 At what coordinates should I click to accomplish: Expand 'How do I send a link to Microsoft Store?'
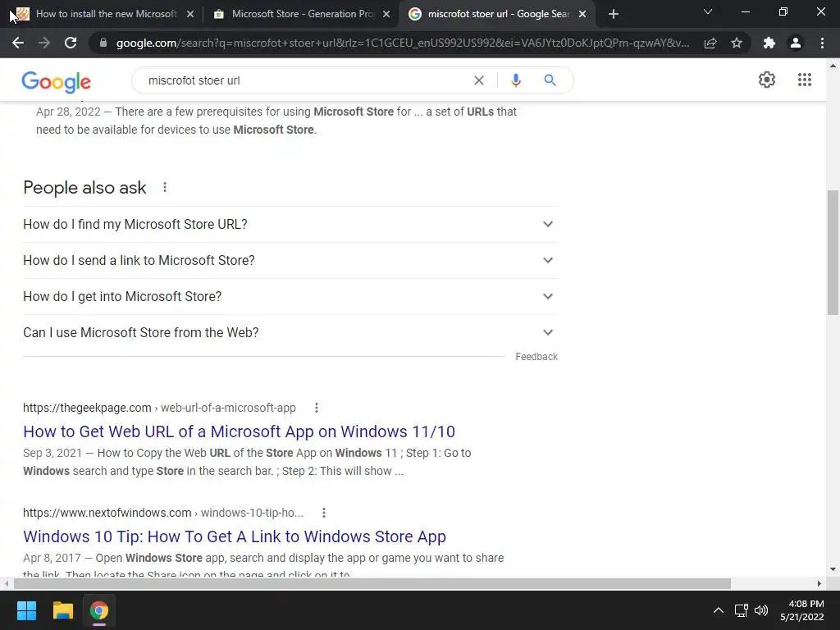(x=290, y=260)
